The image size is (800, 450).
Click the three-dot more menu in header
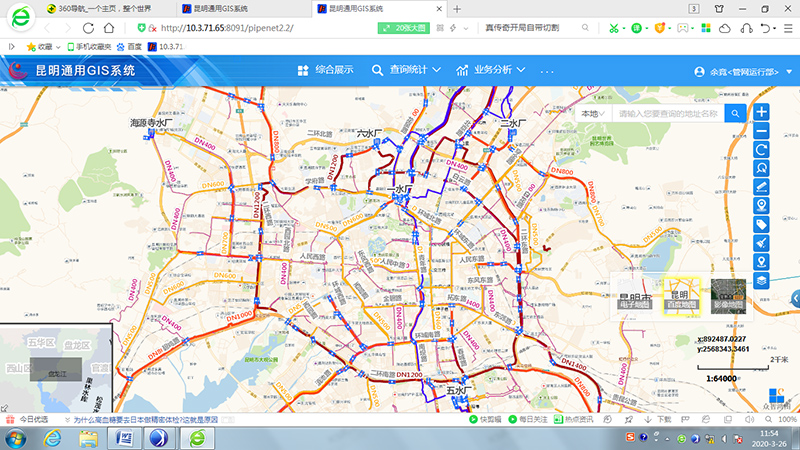coord(547,71)
